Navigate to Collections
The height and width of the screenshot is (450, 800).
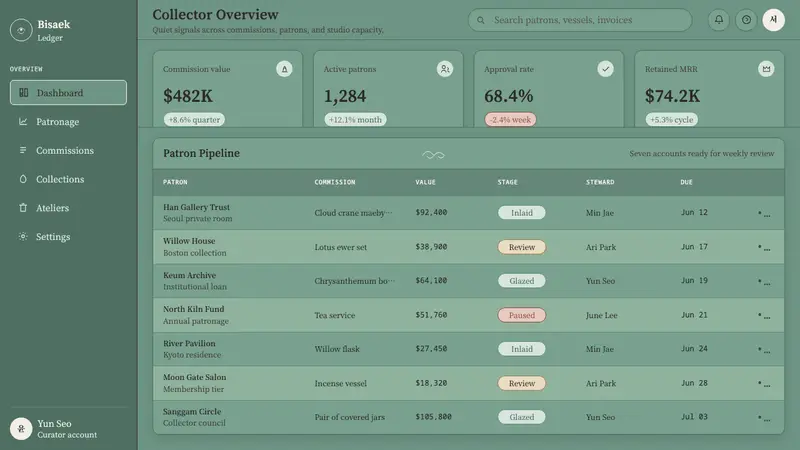click(68, 179)
